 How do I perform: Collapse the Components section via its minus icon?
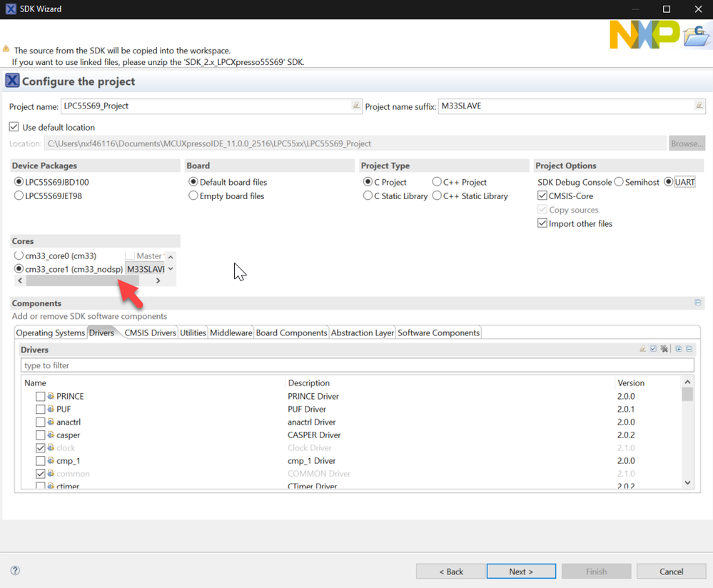tap(698, 303)
